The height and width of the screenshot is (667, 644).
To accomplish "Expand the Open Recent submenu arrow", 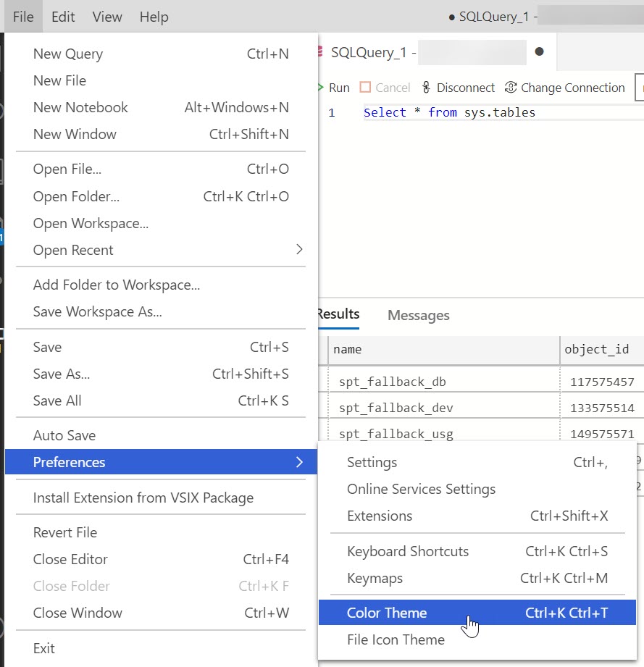I will point(299,250).
